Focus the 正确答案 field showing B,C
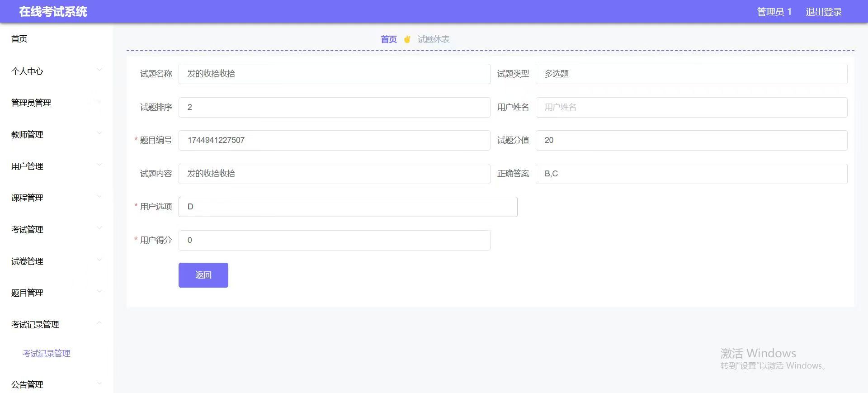 click(692, 174)
